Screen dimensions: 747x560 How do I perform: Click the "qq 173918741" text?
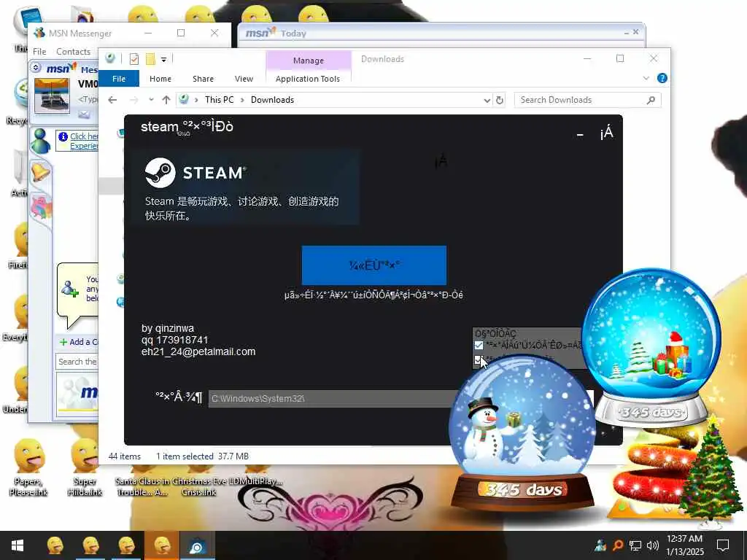[175, 340]
